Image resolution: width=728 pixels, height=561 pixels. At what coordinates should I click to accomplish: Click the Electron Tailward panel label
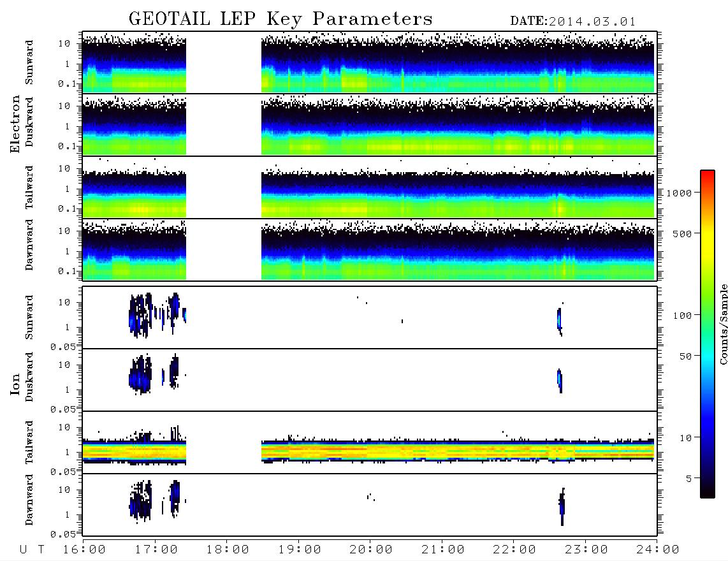(x=29, y=187)
